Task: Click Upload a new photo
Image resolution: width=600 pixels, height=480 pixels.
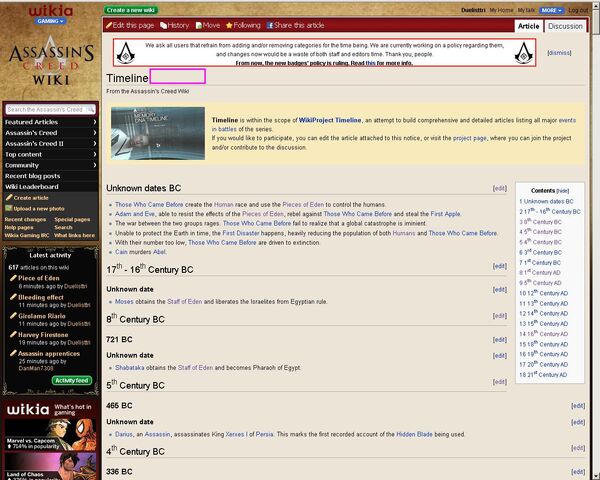Action: click(35, 209)
